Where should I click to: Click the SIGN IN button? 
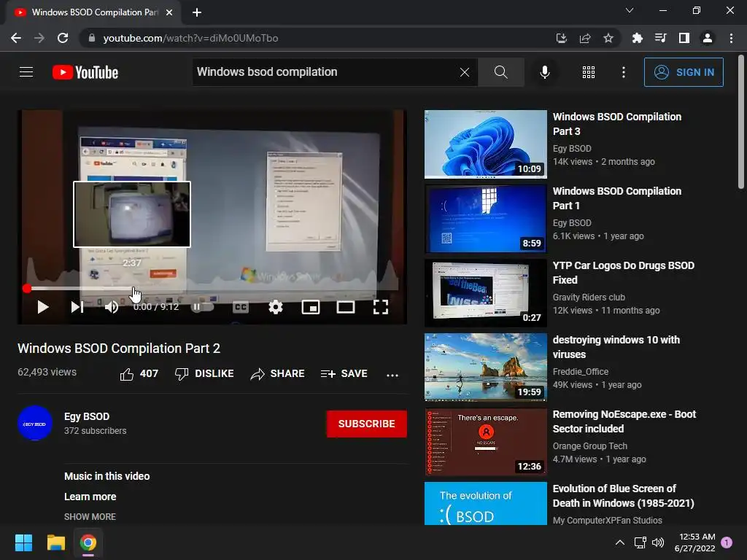pos(684,72)
